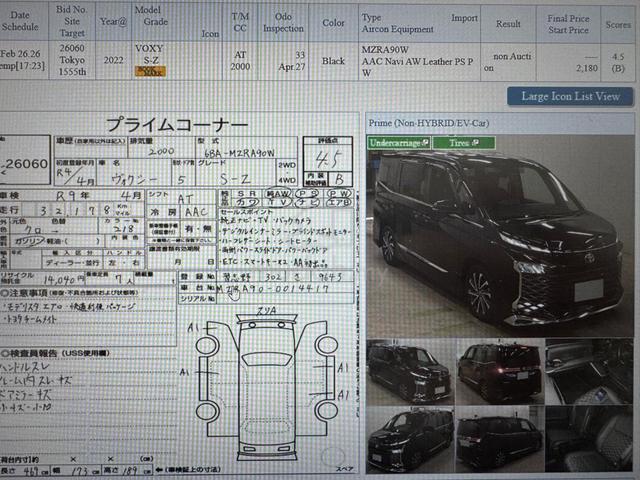Click the bid number 26060 Tokyo cell
The image size is (640, 480).
pyautogui.click(x=72, y=60)
